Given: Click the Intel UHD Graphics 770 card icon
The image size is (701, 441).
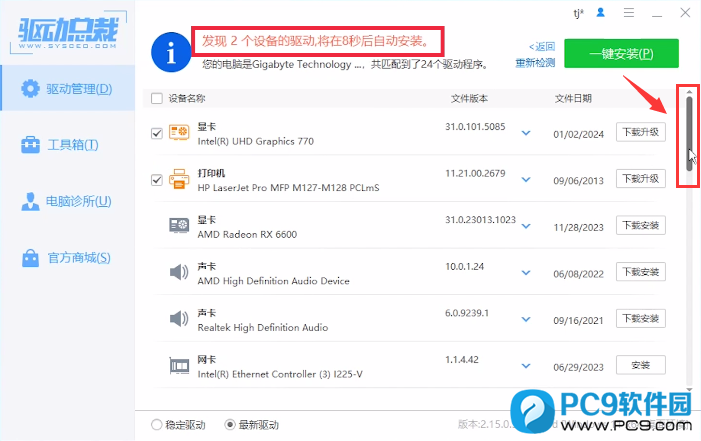Looking at the screenshot, I should click(x=179, y=133).
